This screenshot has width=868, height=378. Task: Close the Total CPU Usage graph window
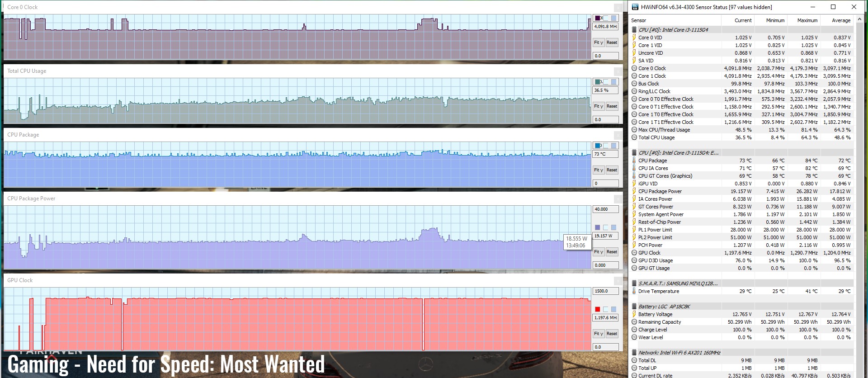point(618,71)
